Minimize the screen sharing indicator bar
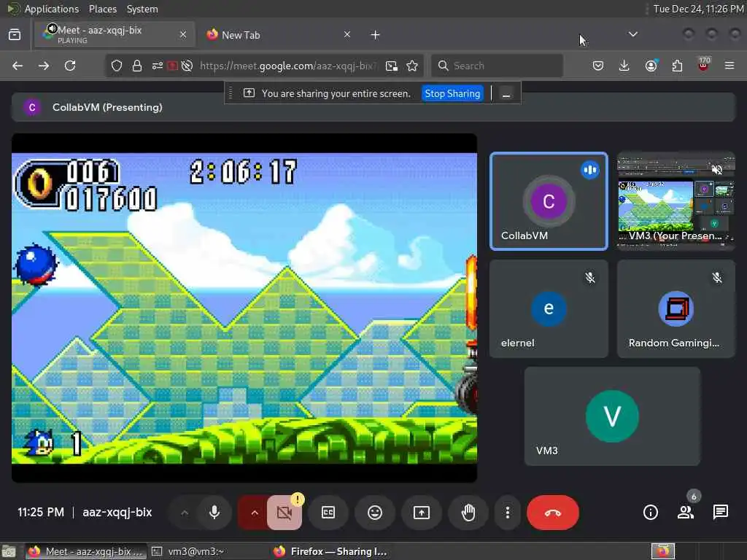Screen dimensions: 747x560 (506, 94)
